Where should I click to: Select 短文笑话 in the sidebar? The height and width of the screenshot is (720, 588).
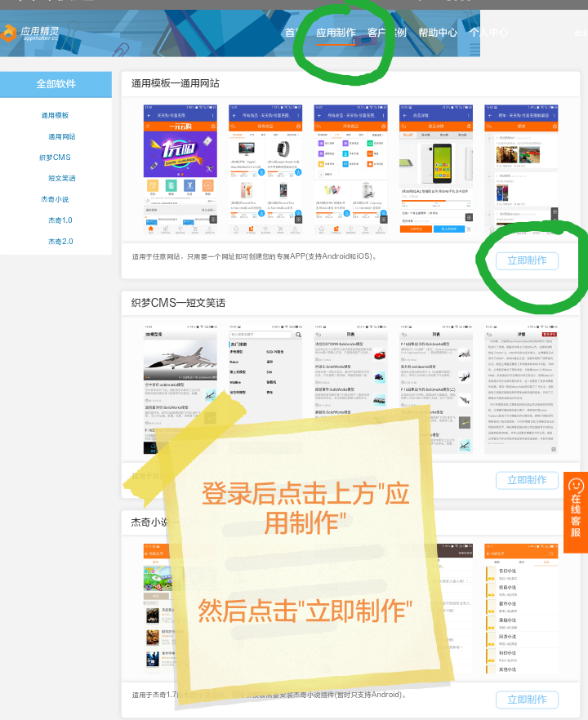61,178
